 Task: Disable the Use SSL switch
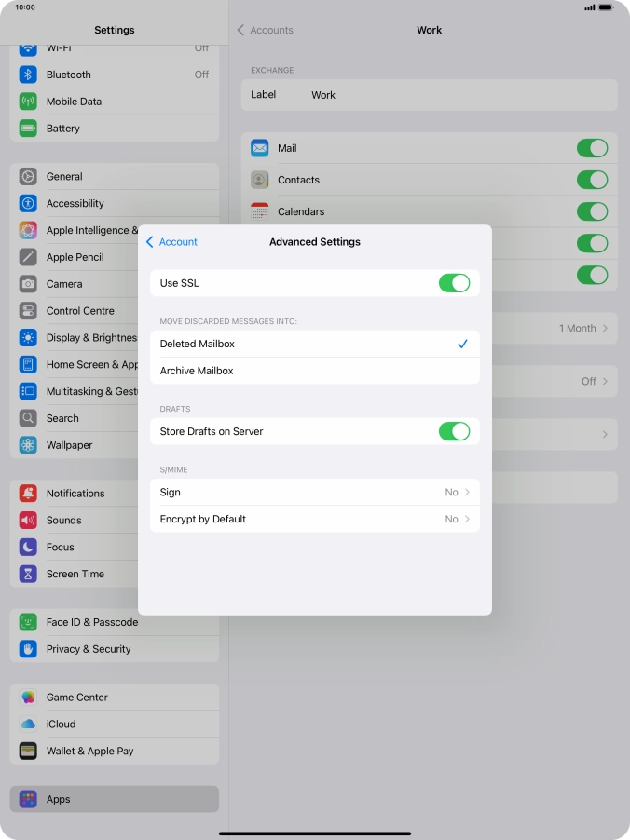click(454, 283)
